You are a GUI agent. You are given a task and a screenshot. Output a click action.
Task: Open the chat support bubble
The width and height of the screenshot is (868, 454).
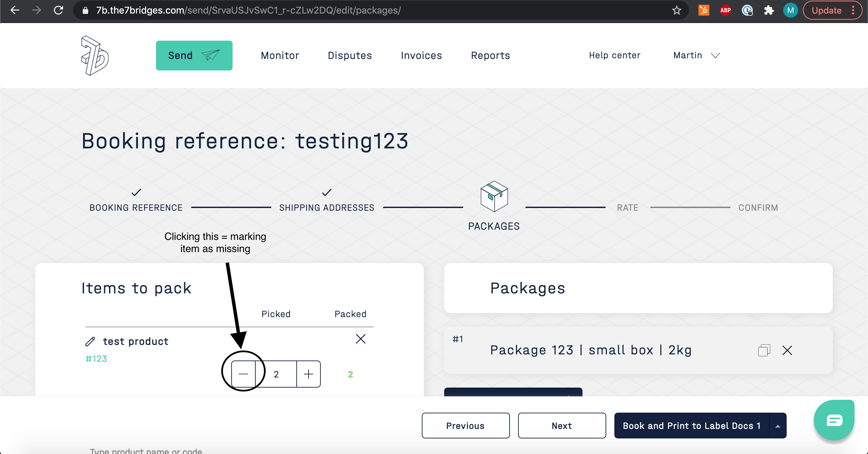click(x=834, y=420)
